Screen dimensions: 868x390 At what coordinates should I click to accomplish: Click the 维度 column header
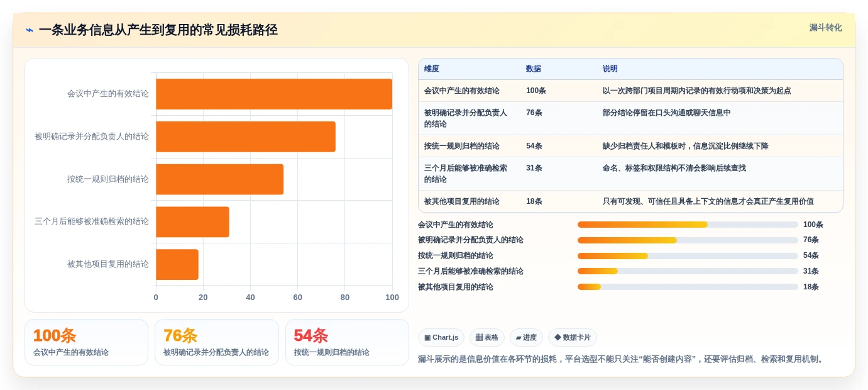432,69
